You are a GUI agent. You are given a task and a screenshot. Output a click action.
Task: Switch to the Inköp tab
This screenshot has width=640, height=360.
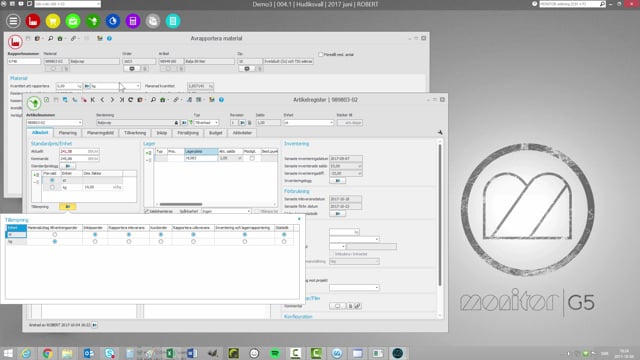click(162, 133)
